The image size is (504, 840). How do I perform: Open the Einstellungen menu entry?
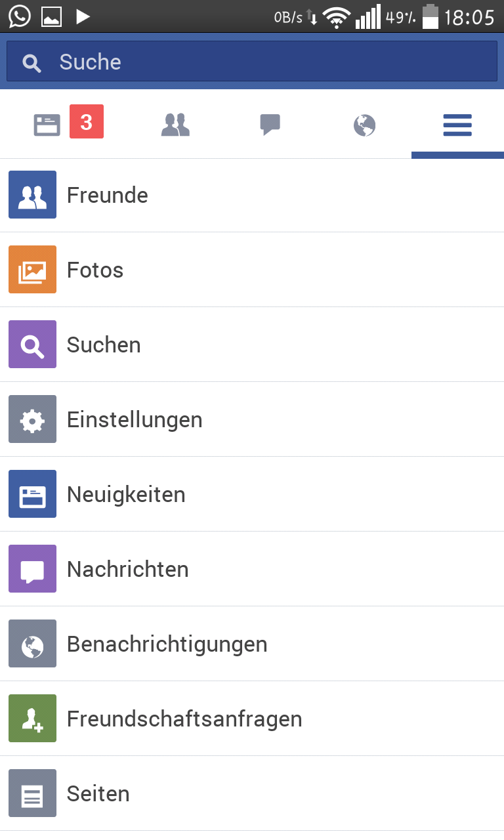(x=135, y=419)
